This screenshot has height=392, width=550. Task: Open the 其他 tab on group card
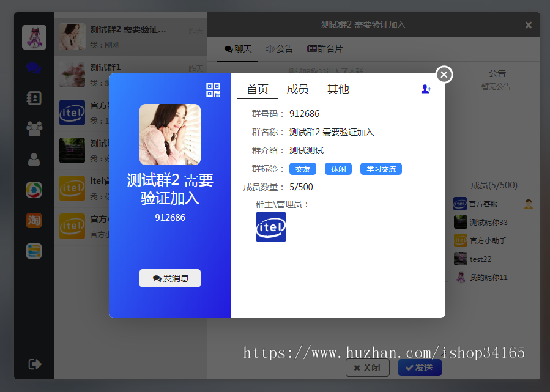[338, 89]
